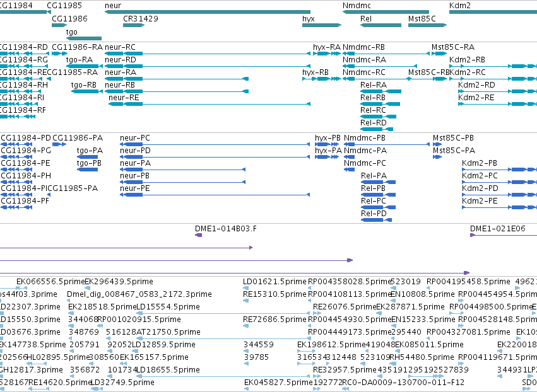Select protein Nmdmc-PB

387,145
